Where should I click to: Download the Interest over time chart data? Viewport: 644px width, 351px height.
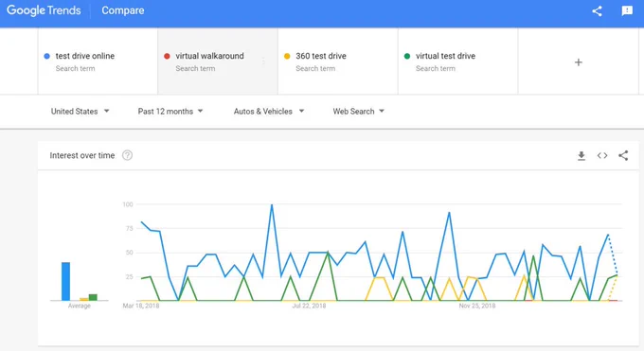pyautogui.click(x=581, y=155)
